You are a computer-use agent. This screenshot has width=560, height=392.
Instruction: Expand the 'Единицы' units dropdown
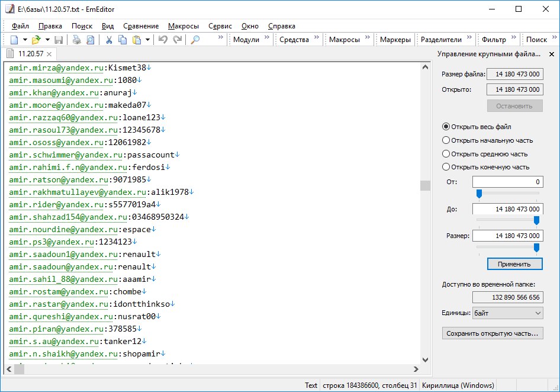coord(507,313)
